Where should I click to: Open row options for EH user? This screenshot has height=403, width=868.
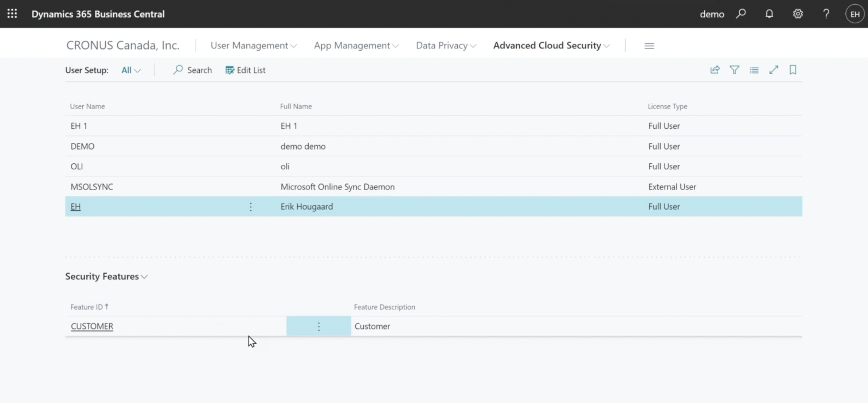click(x=251, y=207)
